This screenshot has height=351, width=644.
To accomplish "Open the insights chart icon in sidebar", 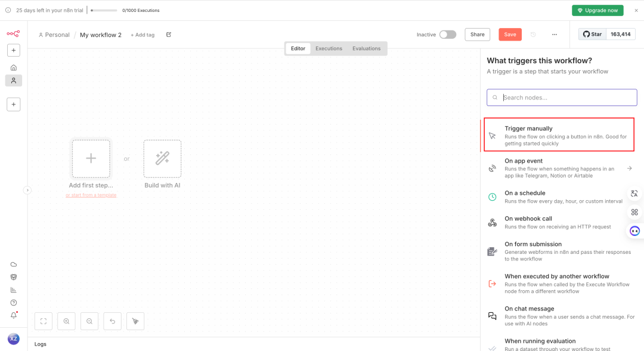I will coord(14,290).
